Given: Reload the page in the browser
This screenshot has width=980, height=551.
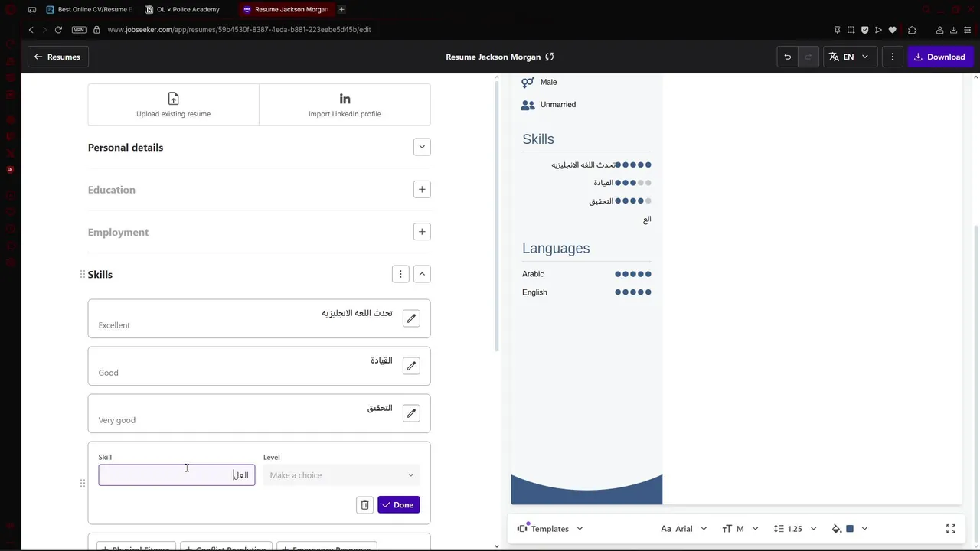Looking at the screenshot, I should tap(58, 30).
